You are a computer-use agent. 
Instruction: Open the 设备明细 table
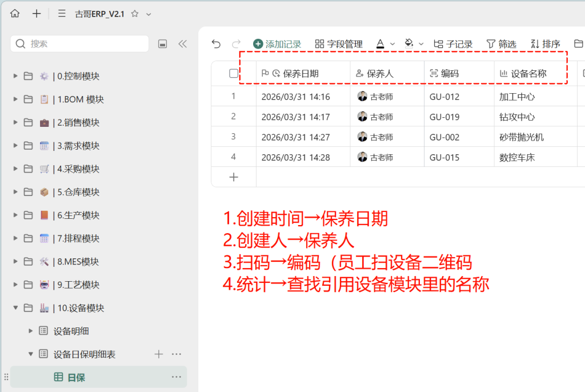coord(71,331)
